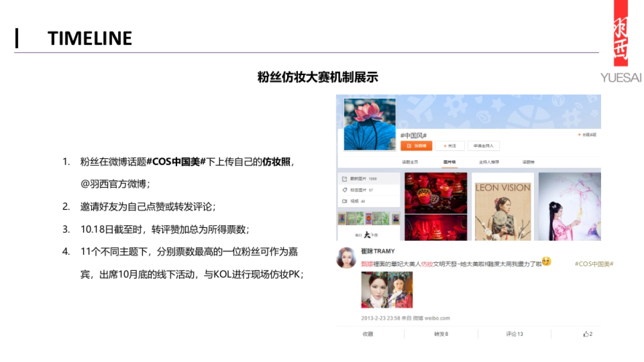Click the orange 发微博 button
This screenshot has height=362, width=644.
tap(418, 145)
